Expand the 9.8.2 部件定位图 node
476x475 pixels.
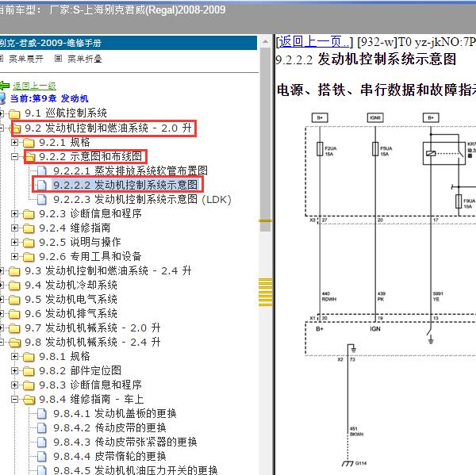point(14,370)
